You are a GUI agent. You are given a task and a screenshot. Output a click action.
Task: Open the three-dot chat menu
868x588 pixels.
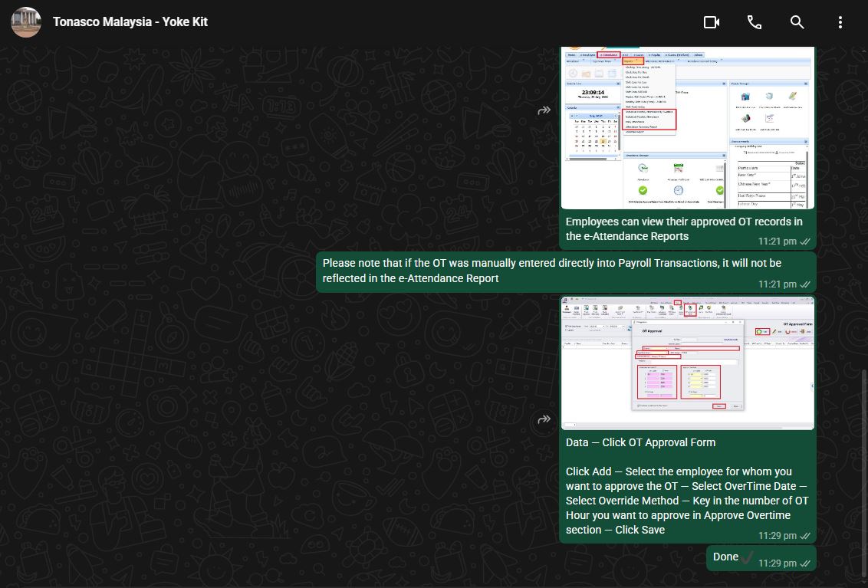[840, 22]
